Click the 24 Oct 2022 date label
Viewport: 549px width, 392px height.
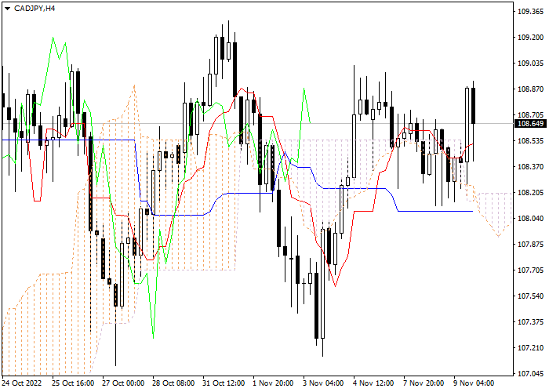pos(22,383)
